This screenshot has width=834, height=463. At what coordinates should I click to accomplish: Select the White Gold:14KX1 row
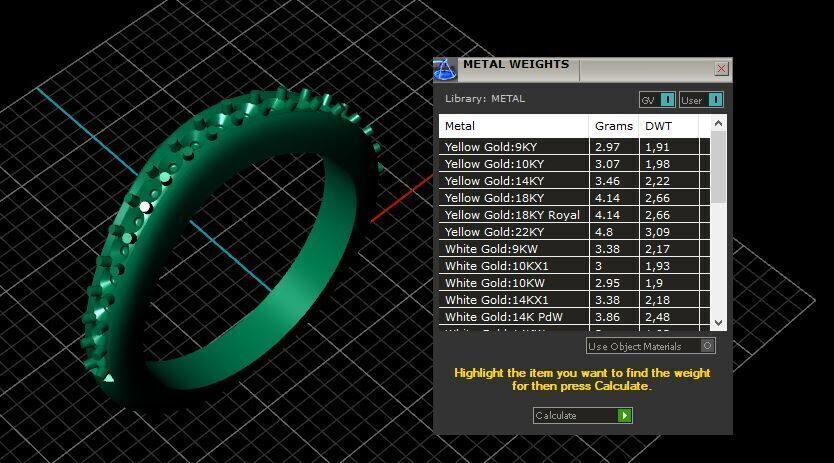[x=574, y=300]
